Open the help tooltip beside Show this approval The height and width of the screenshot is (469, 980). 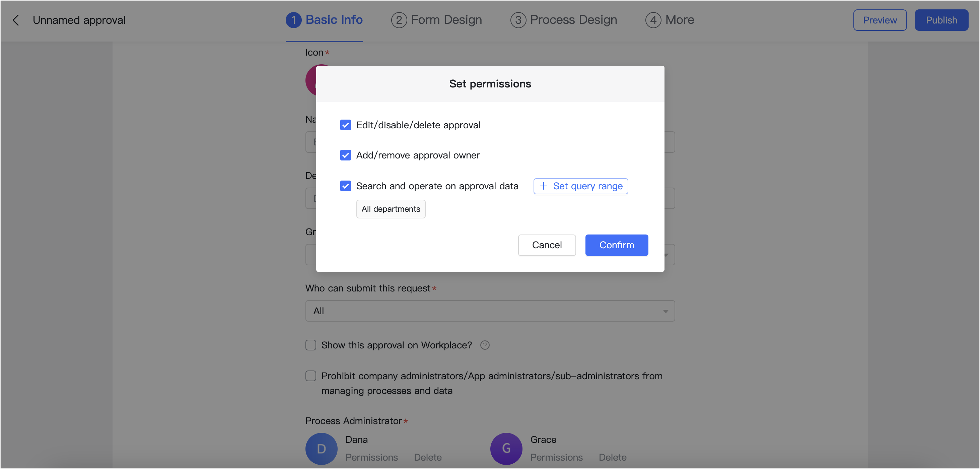(485, 345)
